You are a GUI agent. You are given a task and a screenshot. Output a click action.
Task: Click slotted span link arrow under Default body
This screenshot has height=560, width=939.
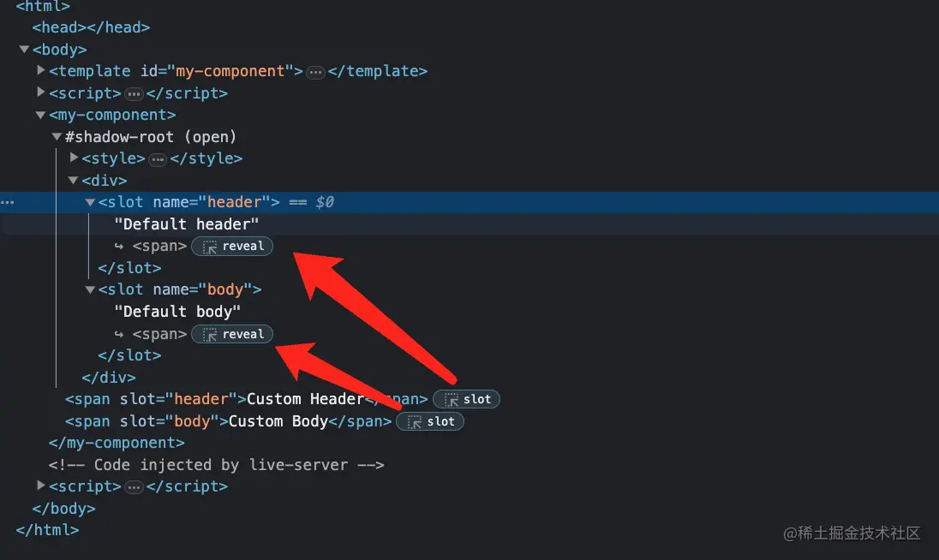[118, 334]
